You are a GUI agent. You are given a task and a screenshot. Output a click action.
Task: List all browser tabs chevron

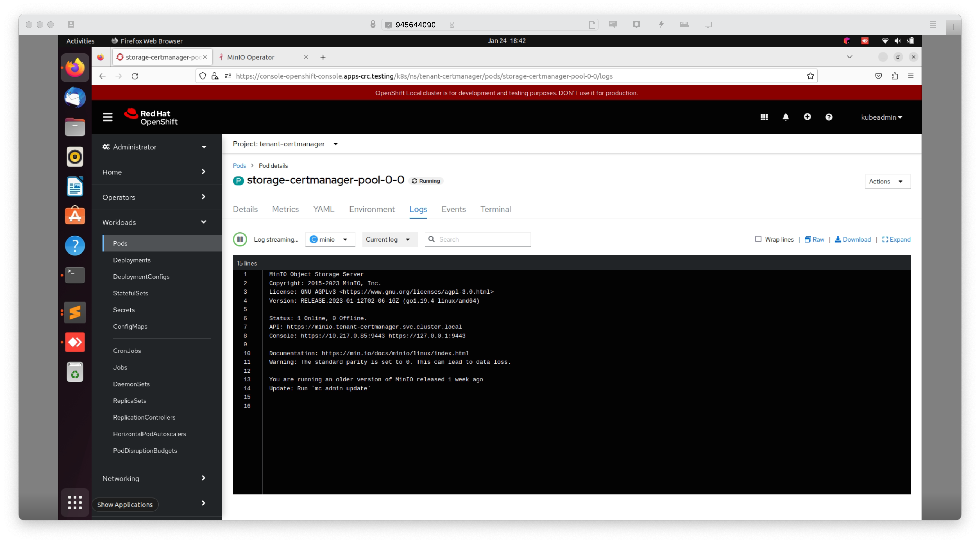point(849,57)
